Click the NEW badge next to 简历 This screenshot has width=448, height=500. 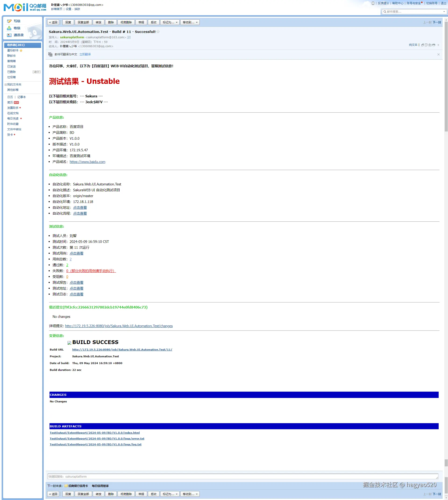pos(16,103)
